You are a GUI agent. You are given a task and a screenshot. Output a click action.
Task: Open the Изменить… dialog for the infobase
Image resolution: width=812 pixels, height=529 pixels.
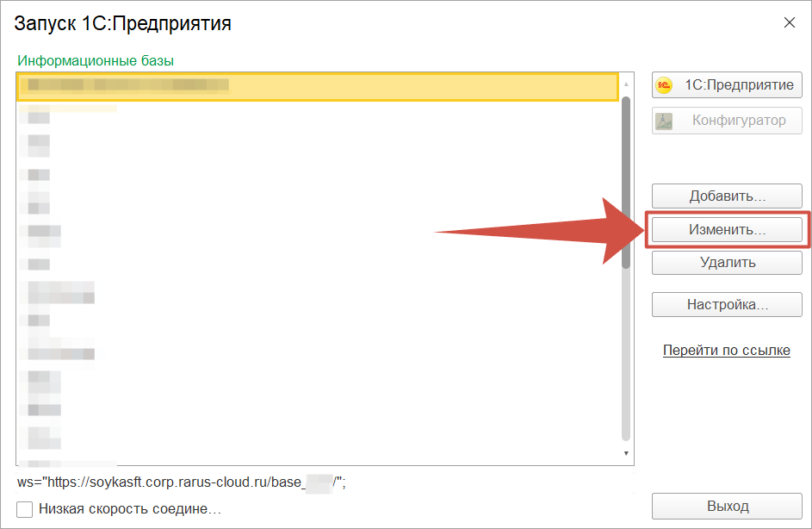click(727, 230)
